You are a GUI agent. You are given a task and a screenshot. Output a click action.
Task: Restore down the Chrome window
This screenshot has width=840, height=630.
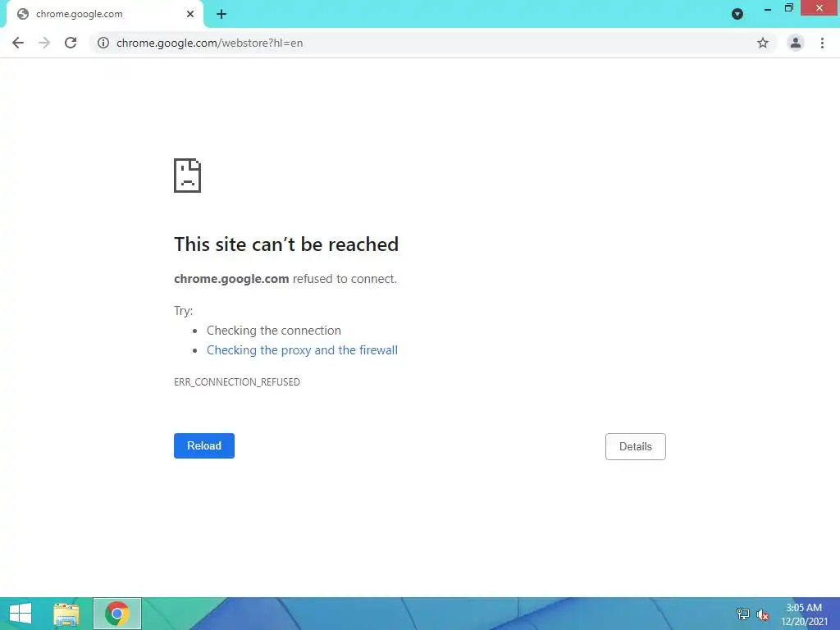pyautogui.click(x=789, y=8)
